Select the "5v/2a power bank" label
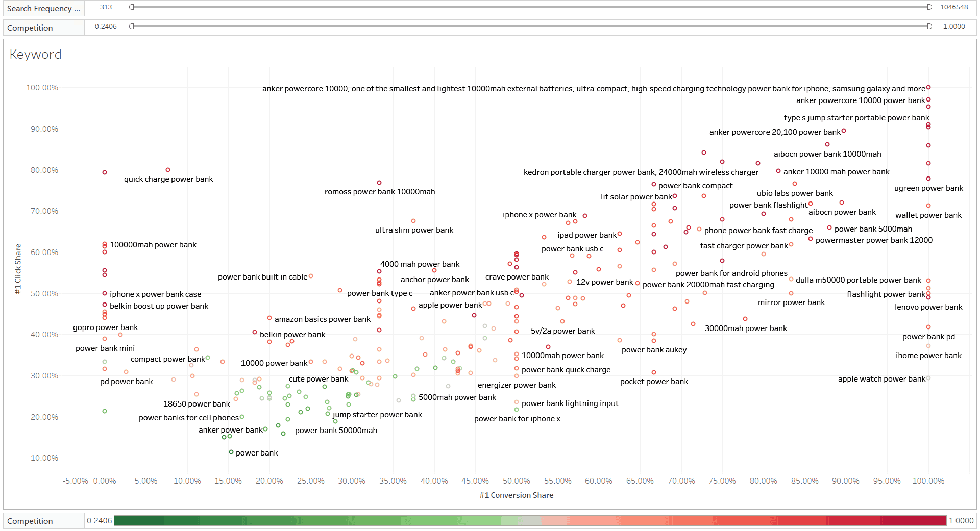Viewport: 980px width, 531px height. (x=563, y=331)
